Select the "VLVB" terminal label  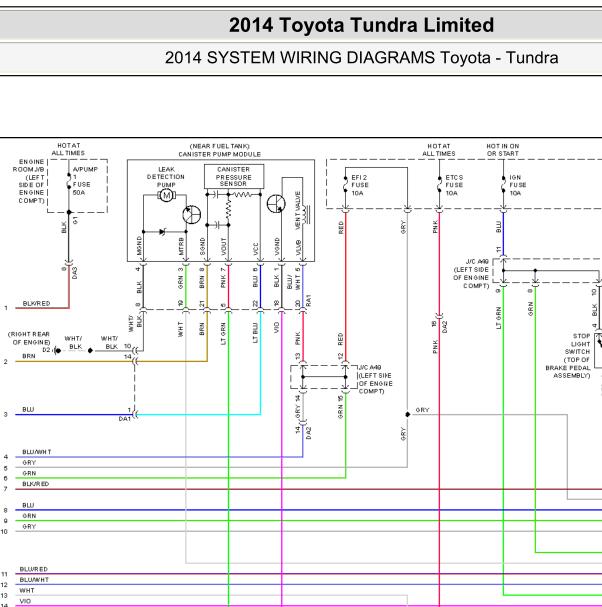(x=298, y=248)
